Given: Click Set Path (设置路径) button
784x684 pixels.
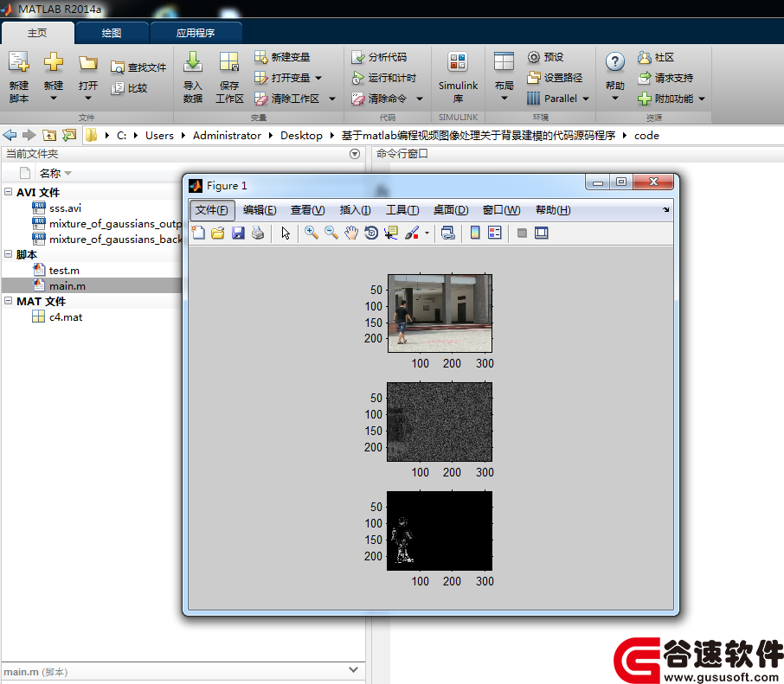Looking at the screenshot, I should click(555, 78).
